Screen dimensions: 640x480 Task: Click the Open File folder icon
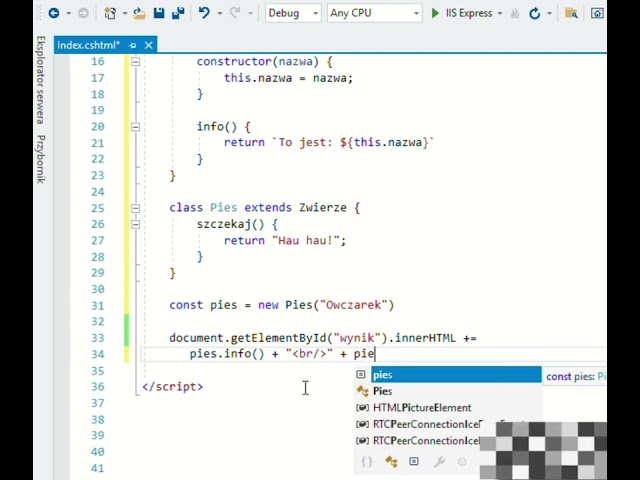click(x=139, y=13)
